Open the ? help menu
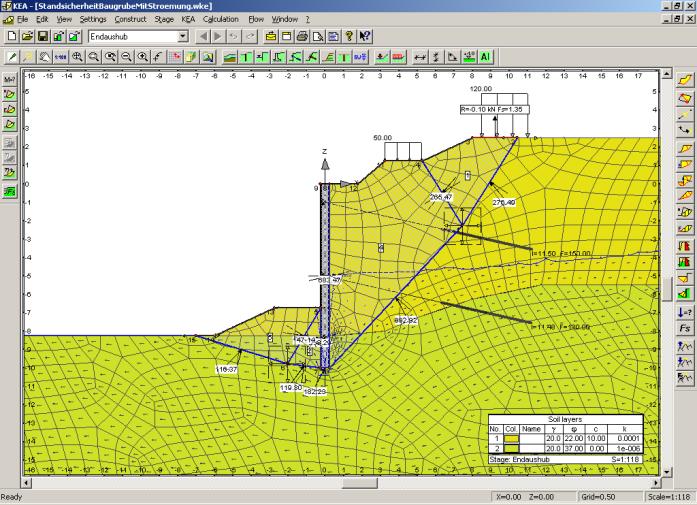Screen dimensions: 697x505 [308, 19]
